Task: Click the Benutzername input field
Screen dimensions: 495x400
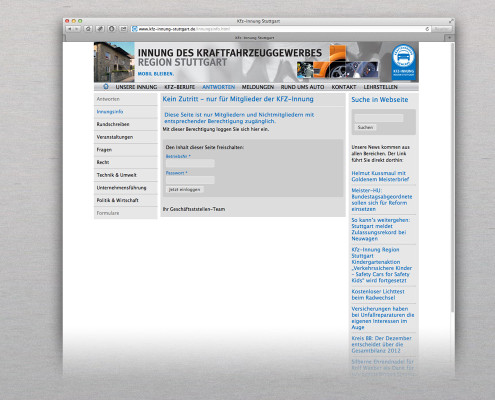Action: [x=190, y=163]
